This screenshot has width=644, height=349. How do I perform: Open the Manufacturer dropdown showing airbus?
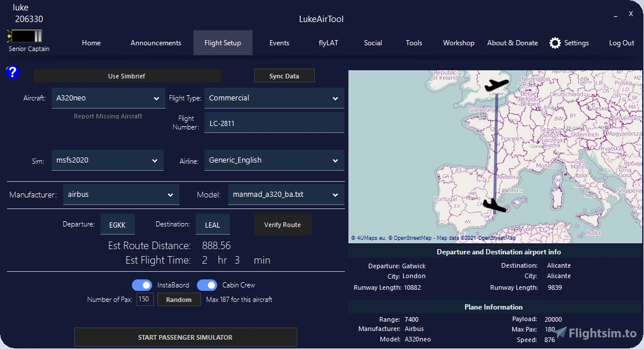click(x=121, y=195)
